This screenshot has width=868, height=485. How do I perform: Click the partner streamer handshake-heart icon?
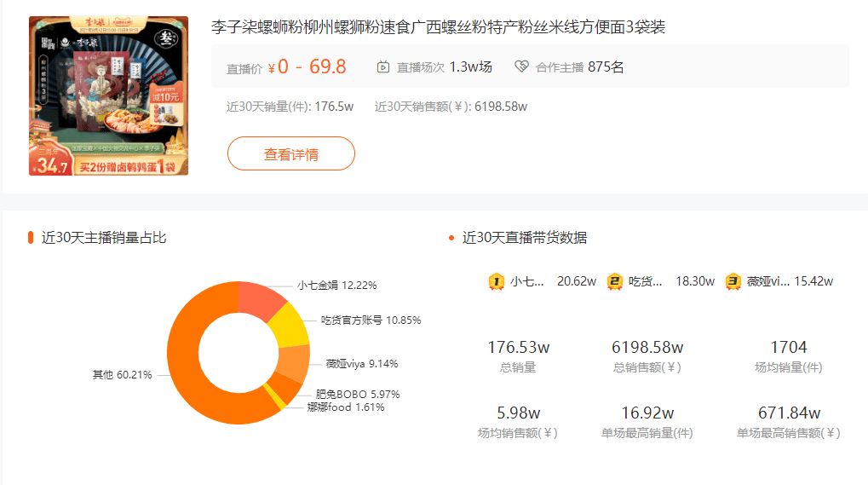[x=521, y=67]
